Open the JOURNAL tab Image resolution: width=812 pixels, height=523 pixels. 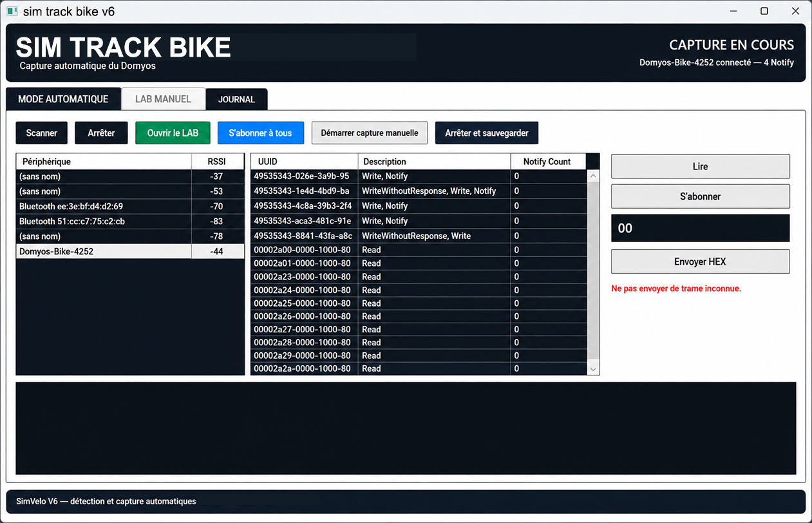[x=236, y=99]
